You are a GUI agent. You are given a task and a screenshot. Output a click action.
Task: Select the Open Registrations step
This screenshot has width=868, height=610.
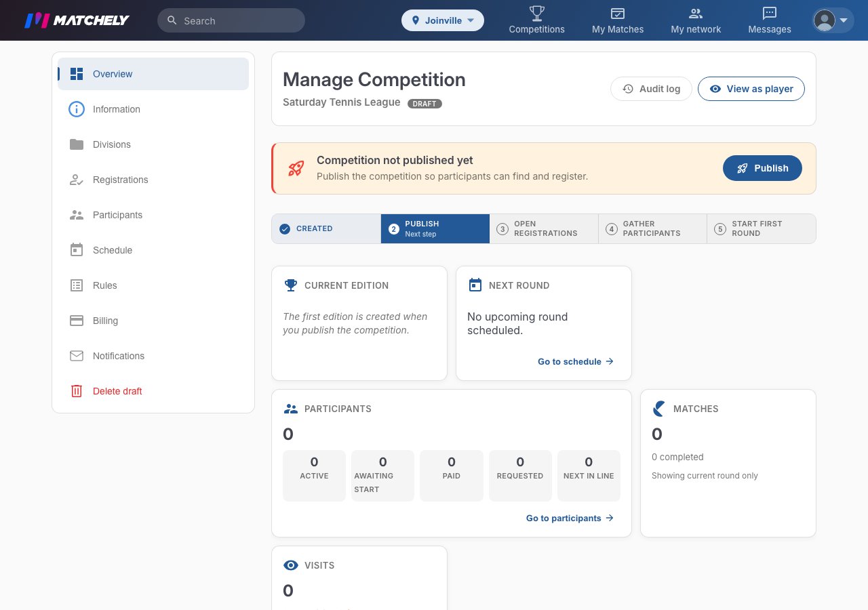click(544, 228)
